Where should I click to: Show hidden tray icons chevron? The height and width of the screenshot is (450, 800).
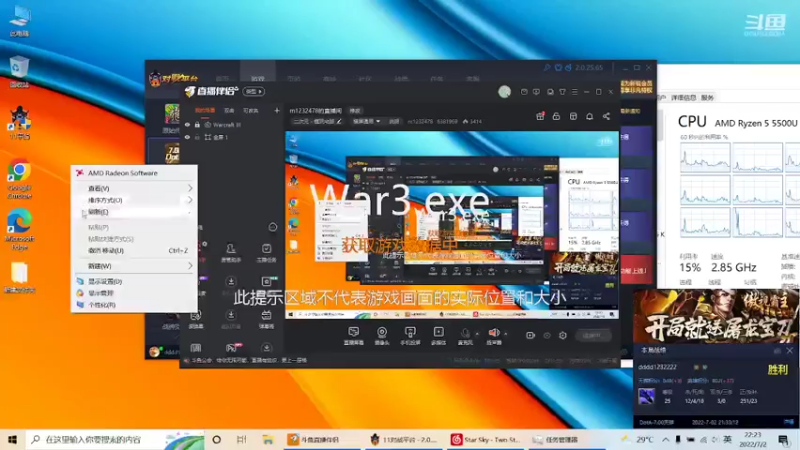[x=666, y=439]
